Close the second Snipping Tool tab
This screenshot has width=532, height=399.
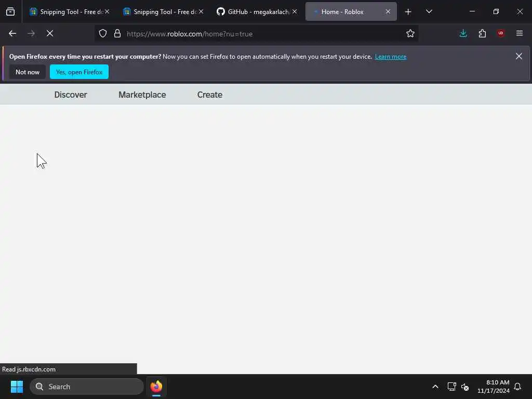[201, 11]
